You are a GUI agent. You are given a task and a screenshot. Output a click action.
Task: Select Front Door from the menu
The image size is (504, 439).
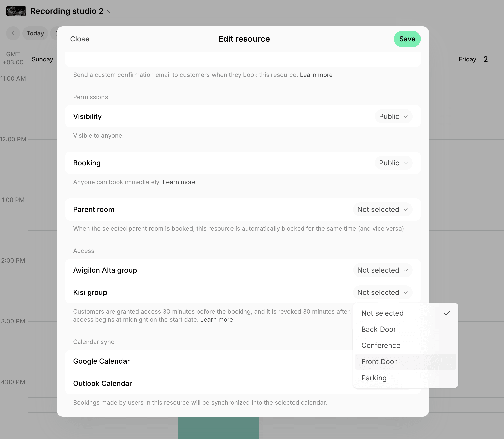(x=406, y=362)
